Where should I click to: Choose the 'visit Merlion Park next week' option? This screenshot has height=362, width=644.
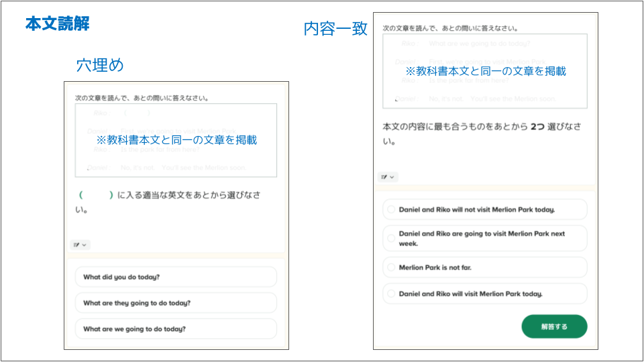tap(484, 238)
